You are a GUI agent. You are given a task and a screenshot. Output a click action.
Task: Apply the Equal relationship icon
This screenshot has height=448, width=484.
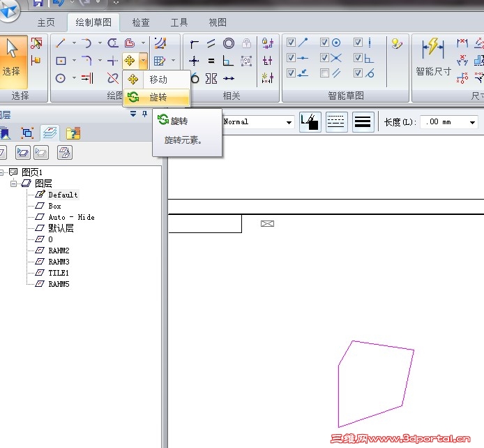click(x=211, y=61)
